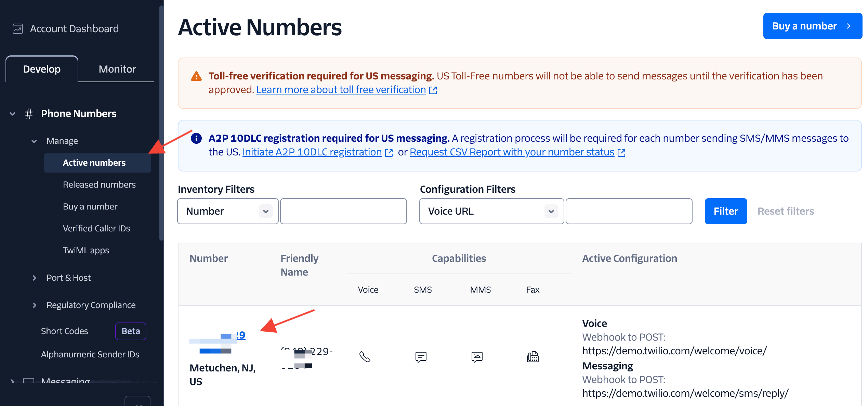Click the Phone Numbers hash icon
This screenshot has width=868, height=406.
click(29, 114)
